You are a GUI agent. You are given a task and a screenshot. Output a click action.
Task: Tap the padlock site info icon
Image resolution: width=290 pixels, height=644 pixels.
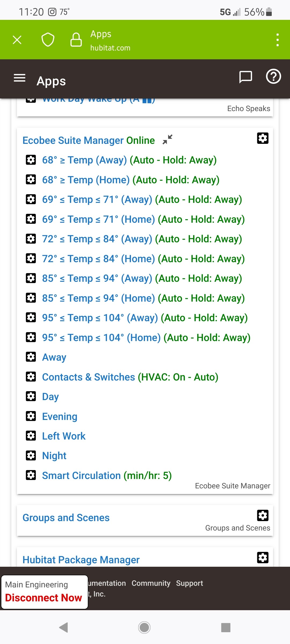point(76,40)
